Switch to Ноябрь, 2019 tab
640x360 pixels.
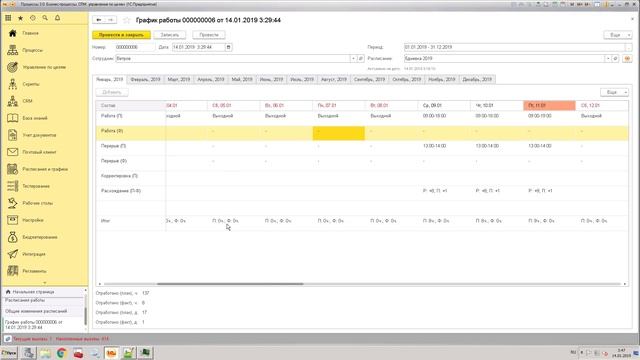pyautogui.click(x=442, y=80)
